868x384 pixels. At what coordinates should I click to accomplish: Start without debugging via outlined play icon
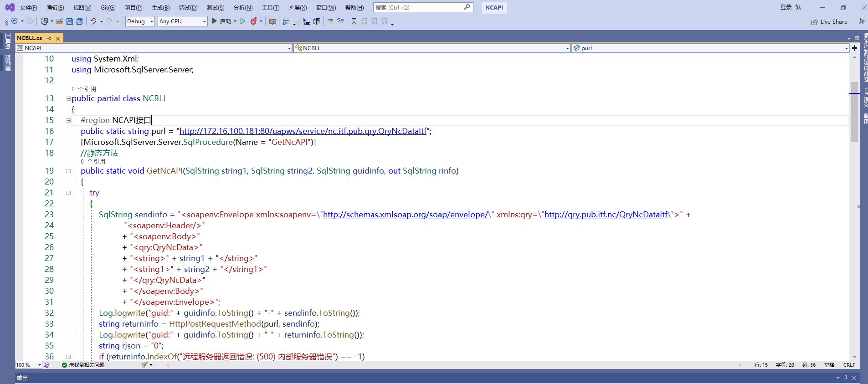click(x=243, y=21)
